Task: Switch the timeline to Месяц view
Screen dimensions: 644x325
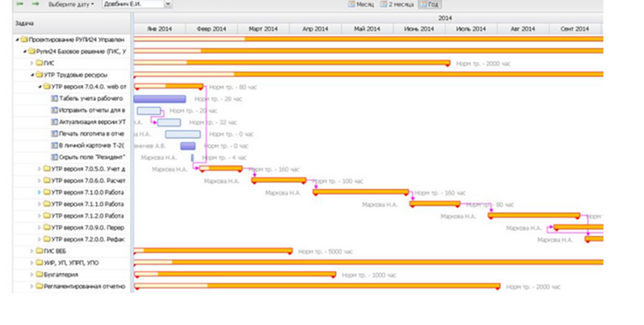Action: click(x=361, y=4)
